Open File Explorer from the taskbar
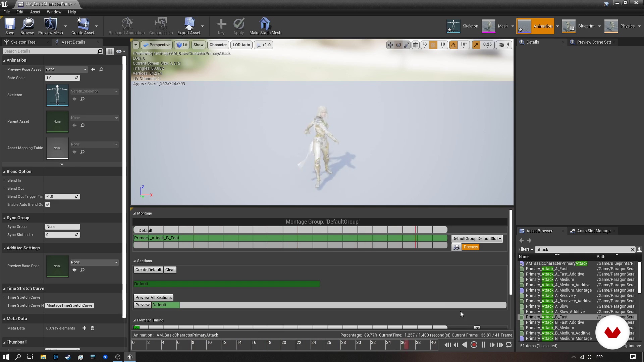This screenshot has height=362, width=644. pos(43,357)
